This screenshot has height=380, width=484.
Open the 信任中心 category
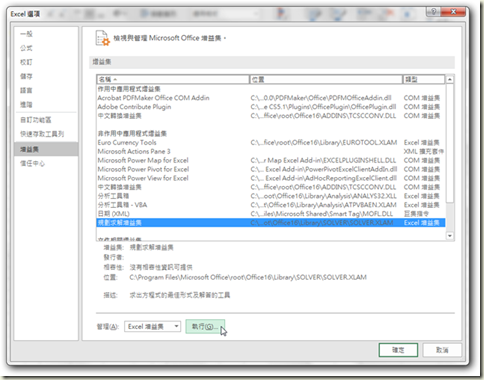coord(32,163)
